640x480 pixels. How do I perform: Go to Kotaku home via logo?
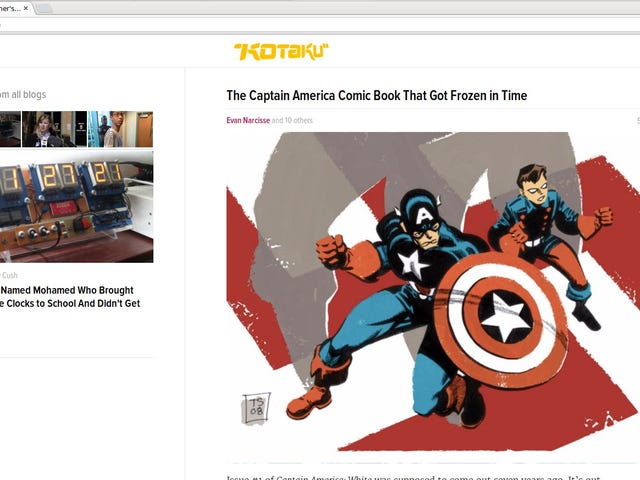(281, 52)
